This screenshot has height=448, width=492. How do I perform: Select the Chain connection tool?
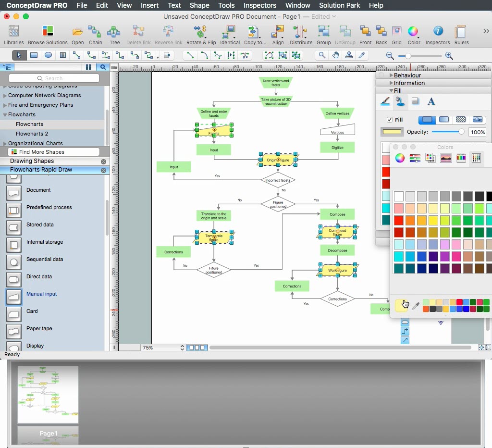click(x=95, y=35)
